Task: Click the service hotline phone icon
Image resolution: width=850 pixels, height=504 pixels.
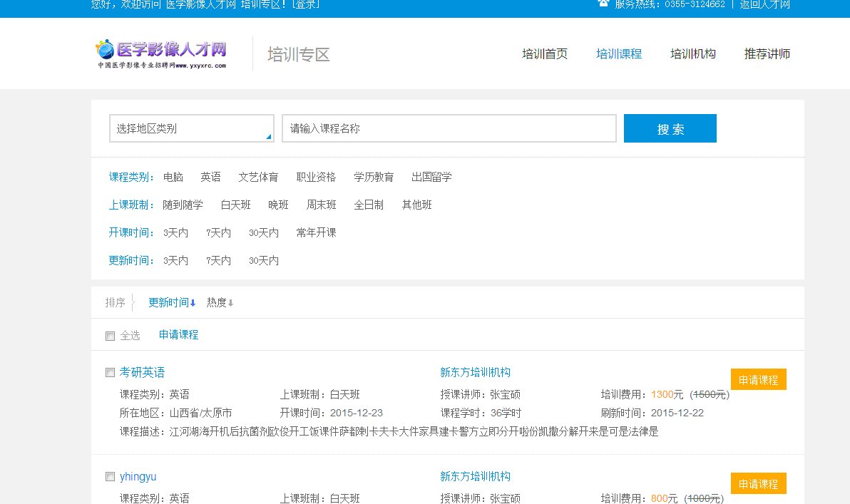Action: pos(603,4)
